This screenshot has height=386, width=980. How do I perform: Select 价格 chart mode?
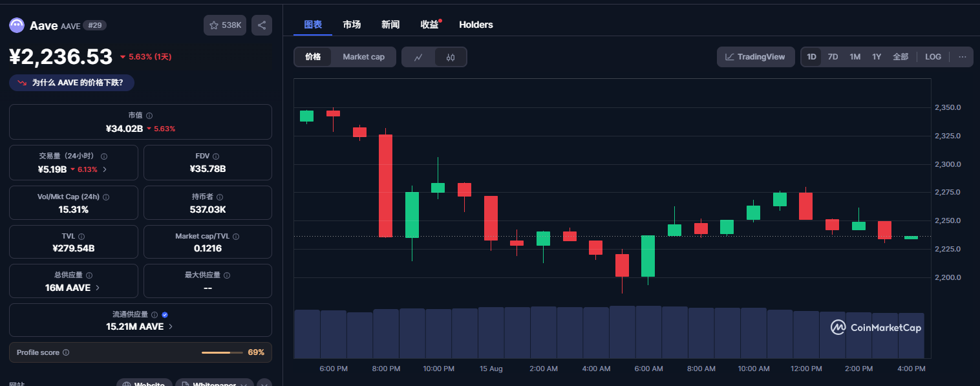point(313,57)
